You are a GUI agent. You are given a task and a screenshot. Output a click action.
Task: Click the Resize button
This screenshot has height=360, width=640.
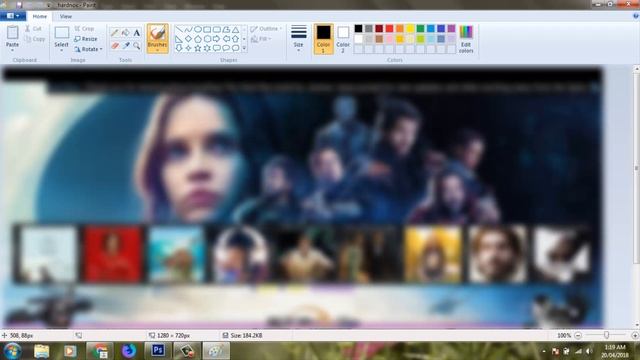(86, 39)
